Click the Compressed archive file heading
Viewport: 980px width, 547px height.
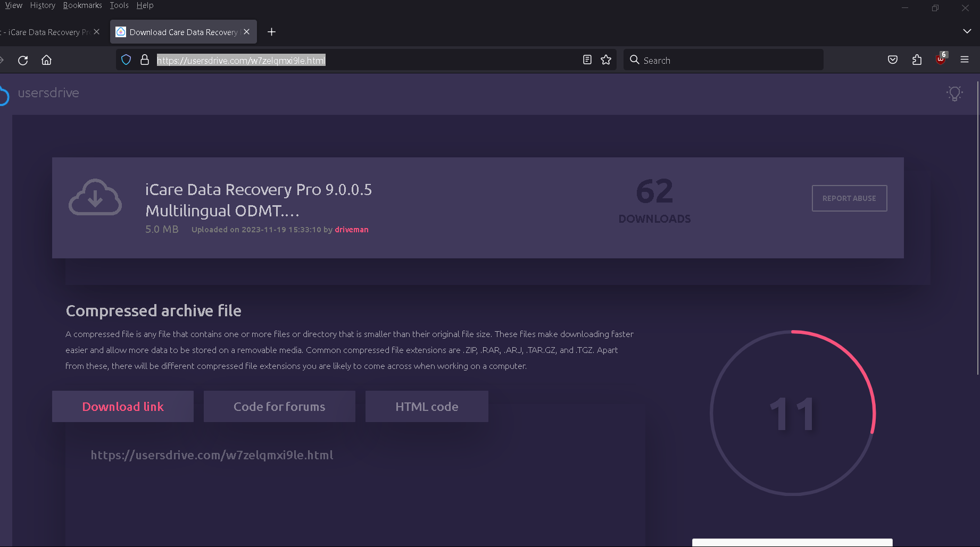click(x=153, y=310)
